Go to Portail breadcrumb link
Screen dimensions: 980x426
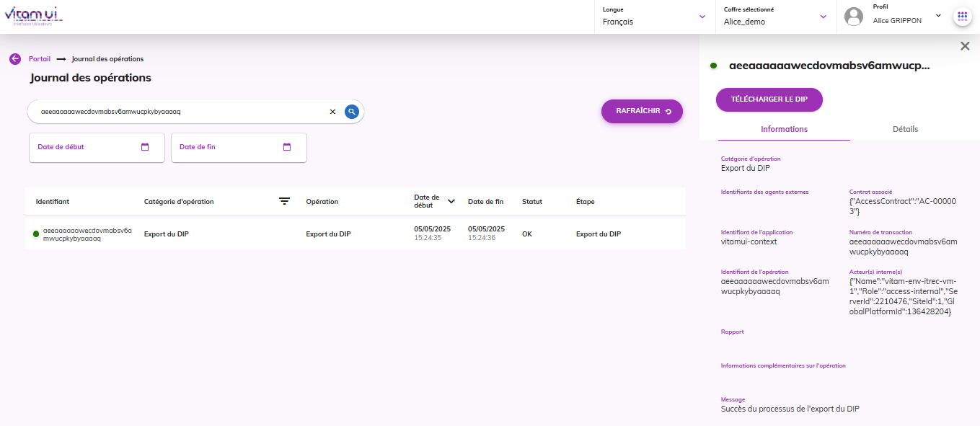click(40, 59)
